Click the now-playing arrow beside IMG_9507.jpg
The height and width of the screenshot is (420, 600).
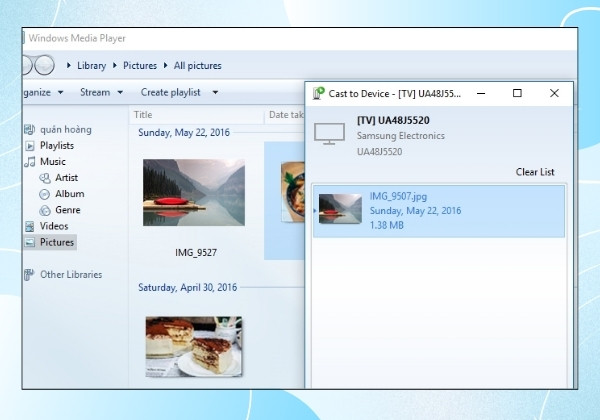point(315,211)
